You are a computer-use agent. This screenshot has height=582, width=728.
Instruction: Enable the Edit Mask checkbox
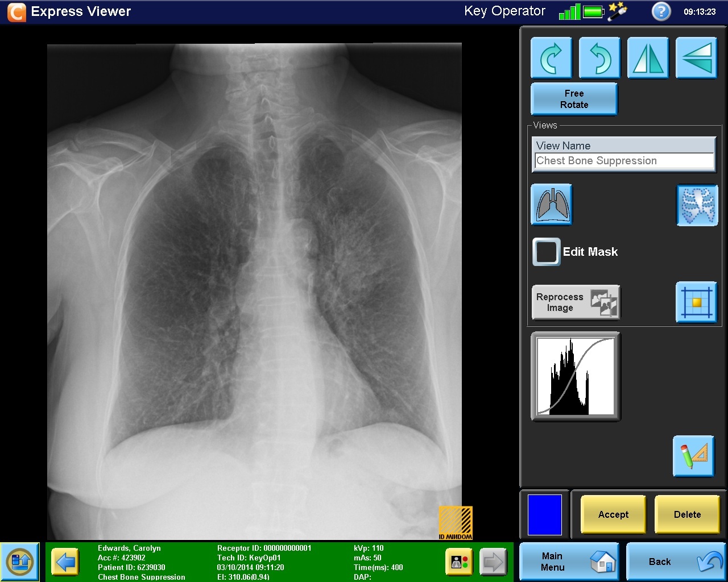(545, 252)
